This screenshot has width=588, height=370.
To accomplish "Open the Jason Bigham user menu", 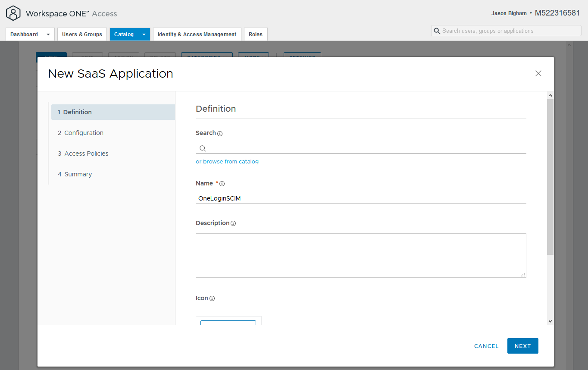I will [x=509, y=13].
